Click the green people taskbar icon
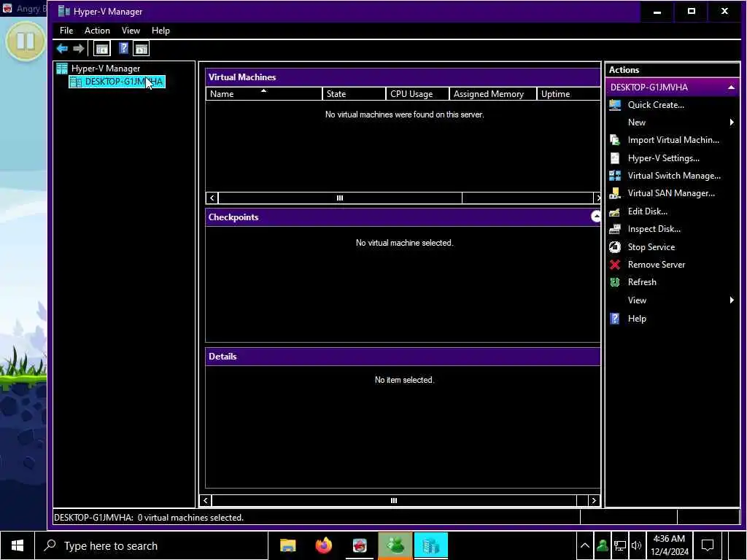747x560 pixels. click(395, 545)
